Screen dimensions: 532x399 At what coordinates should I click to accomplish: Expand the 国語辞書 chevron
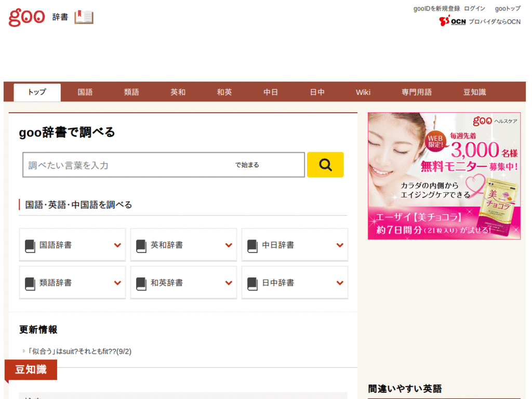coord(117,245)
